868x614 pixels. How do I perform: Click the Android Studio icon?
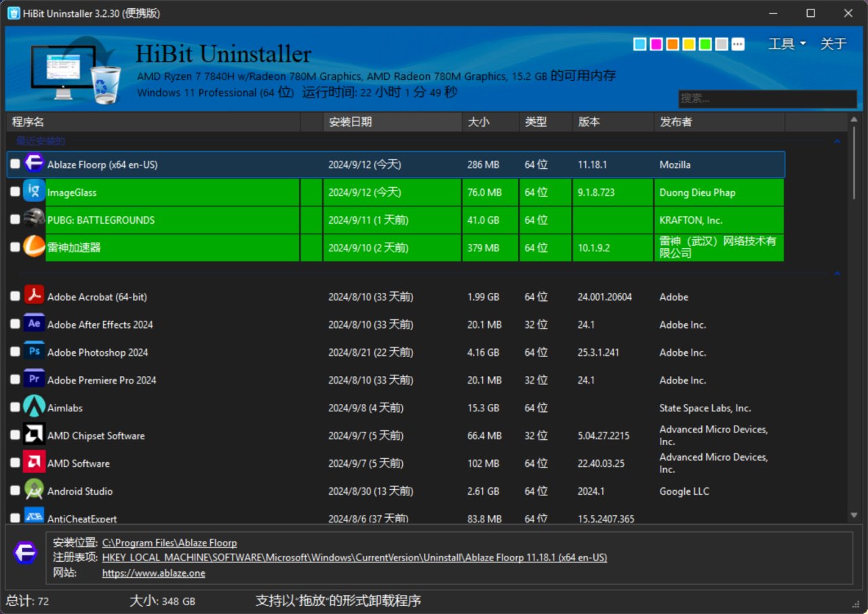tap(34, 491)
